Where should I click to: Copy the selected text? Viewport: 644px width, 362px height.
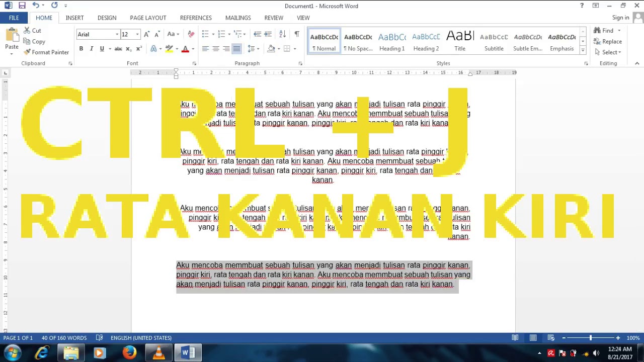(x=34, y=42)
